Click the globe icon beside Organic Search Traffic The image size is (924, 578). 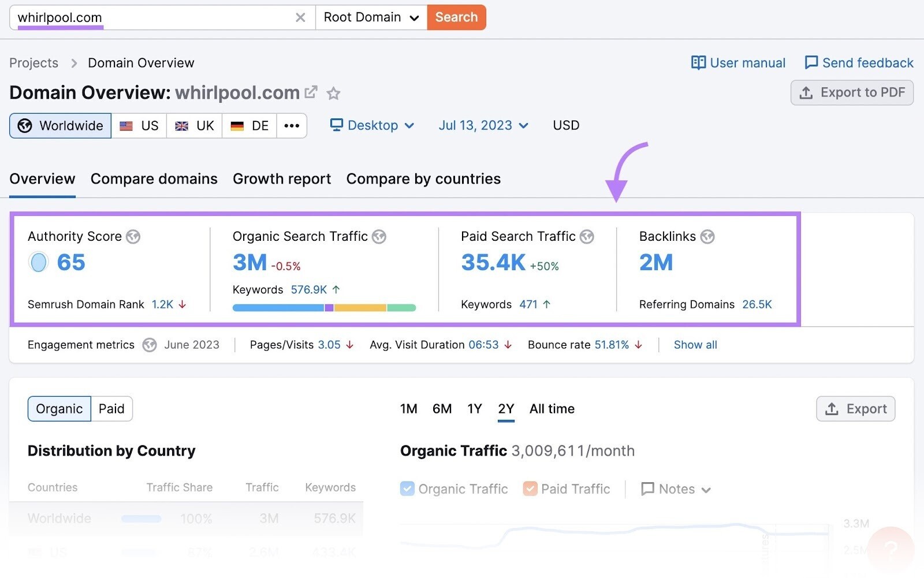379,237
